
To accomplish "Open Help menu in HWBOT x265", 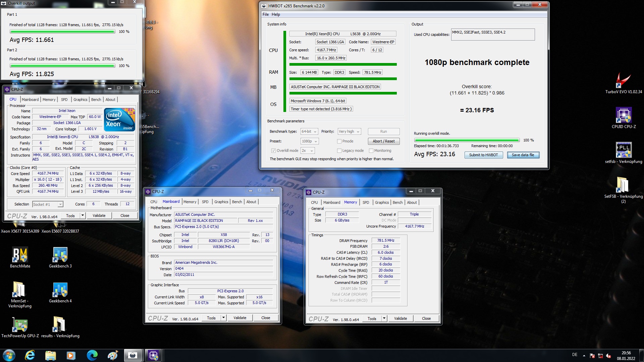I will coord(276,14).
